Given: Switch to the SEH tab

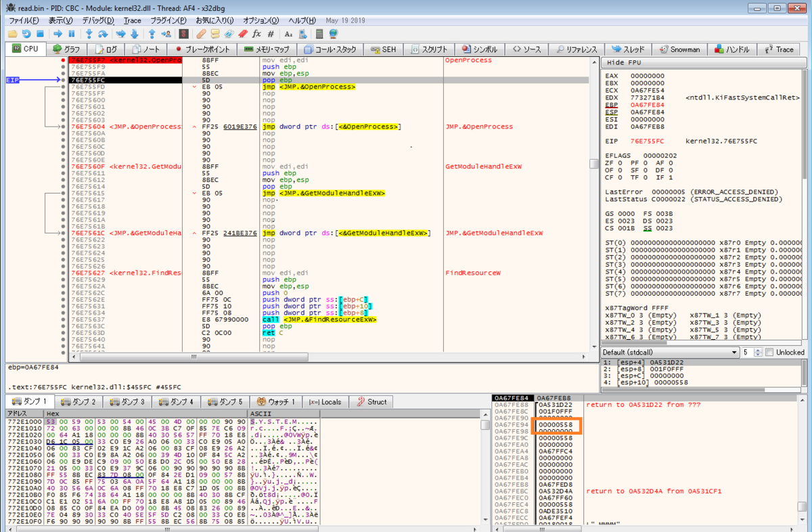Looking at the screenshot, I should 383,49.
